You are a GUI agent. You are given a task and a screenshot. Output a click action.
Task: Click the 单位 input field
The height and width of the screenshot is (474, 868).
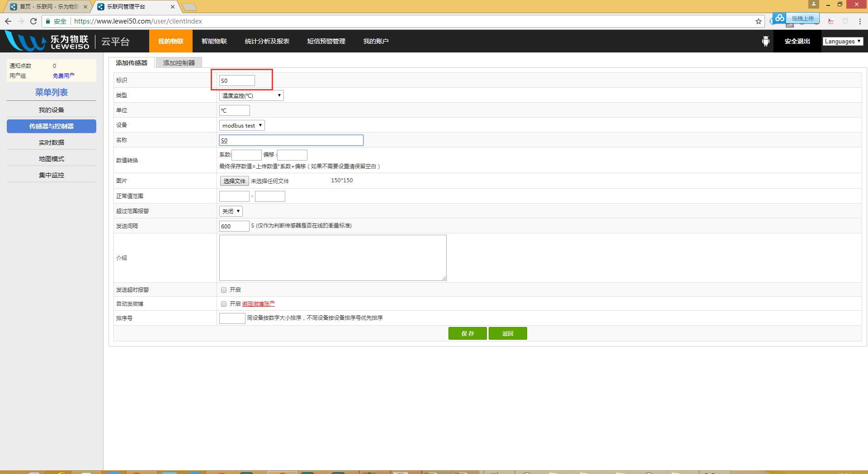[x=234, y=110]
